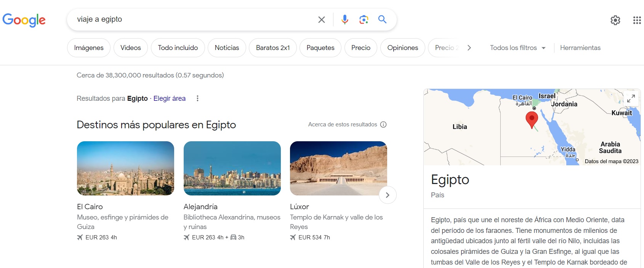
Task: Click the 'EUR 263 4h' price under El Cairo
Action: [x=101, y=237]
